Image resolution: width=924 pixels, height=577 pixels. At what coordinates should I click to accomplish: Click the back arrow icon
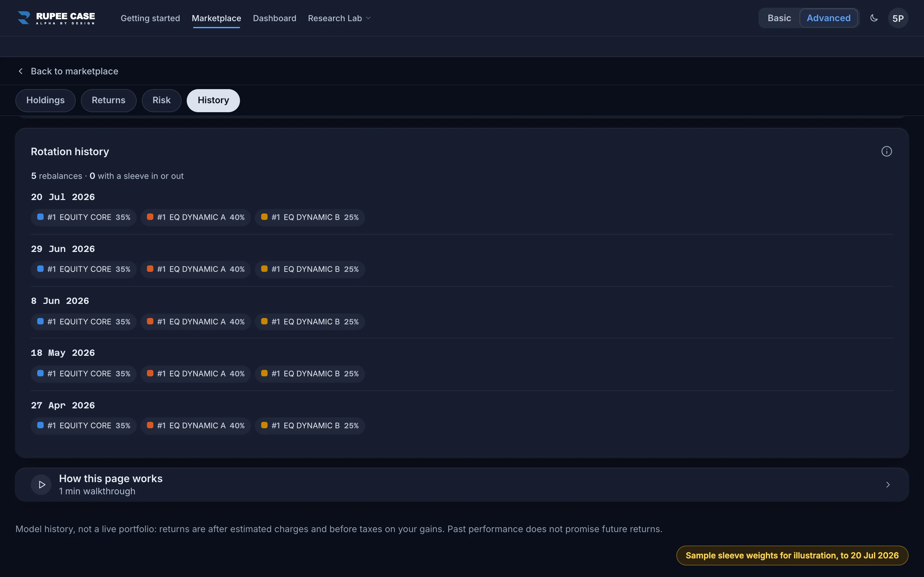pos(21,71)
